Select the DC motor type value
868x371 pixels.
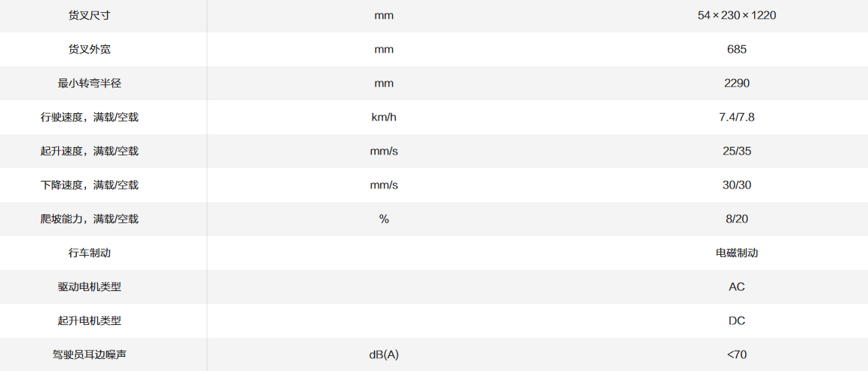[736, 320]
